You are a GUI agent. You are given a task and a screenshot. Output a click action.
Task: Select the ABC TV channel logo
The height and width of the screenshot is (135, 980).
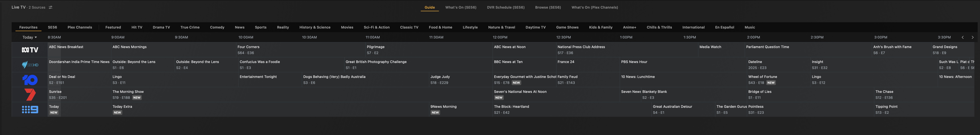(30, 50)
